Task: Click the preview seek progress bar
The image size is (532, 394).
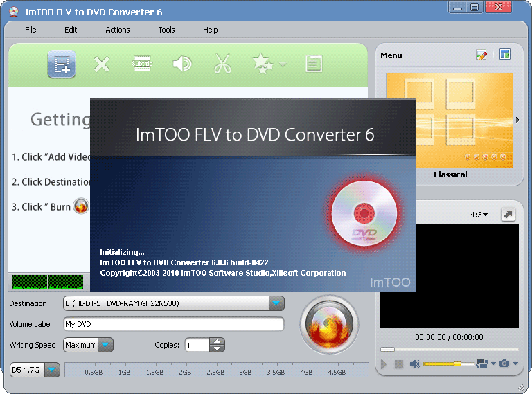Action: (449, 349)
